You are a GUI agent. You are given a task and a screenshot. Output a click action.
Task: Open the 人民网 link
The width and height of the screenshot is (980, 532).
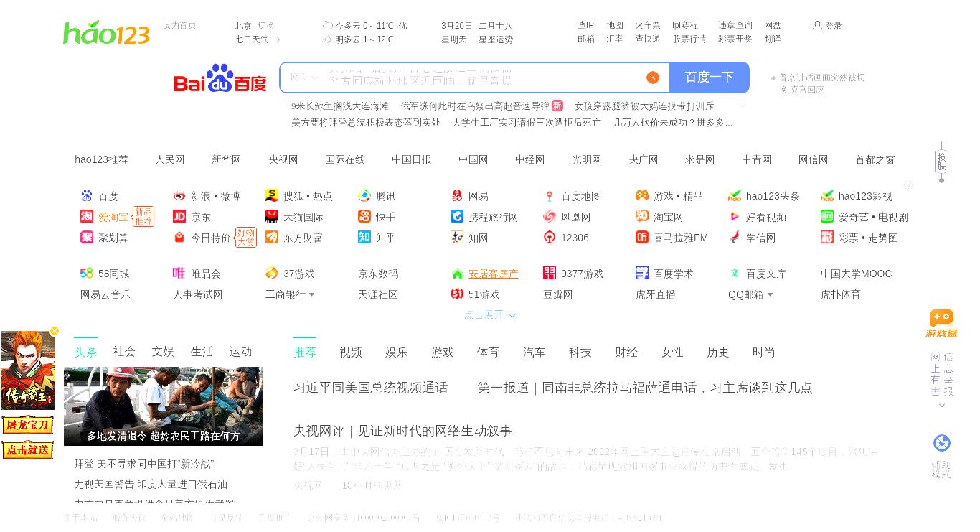click(170, 160)
